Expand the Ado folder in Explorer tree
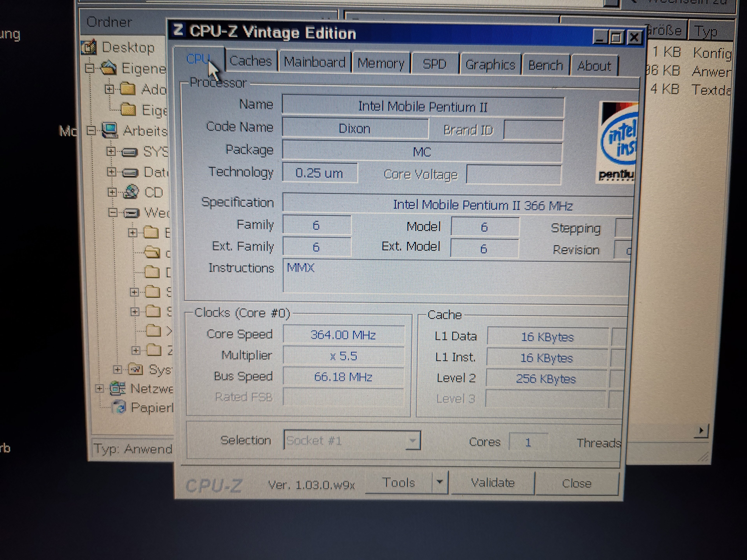Screen dimensions: 747x560 pyautogui.click(x=109, y=89)
